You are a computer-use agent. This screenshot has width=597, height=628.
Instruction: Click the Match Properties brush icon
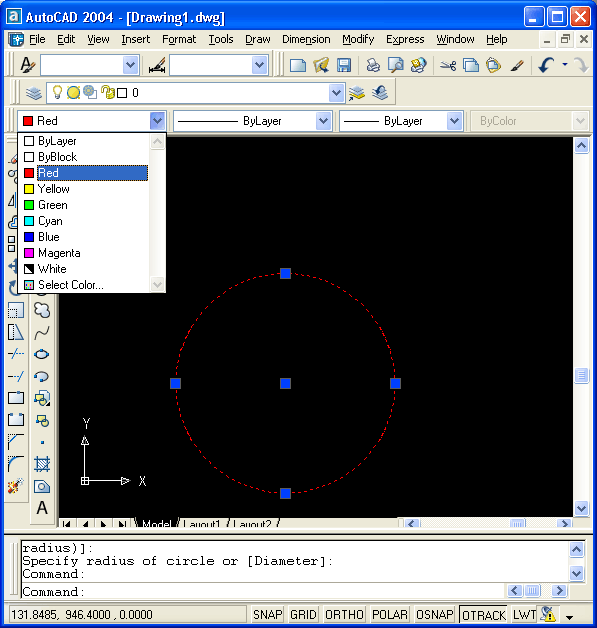[x=517, y=65]
